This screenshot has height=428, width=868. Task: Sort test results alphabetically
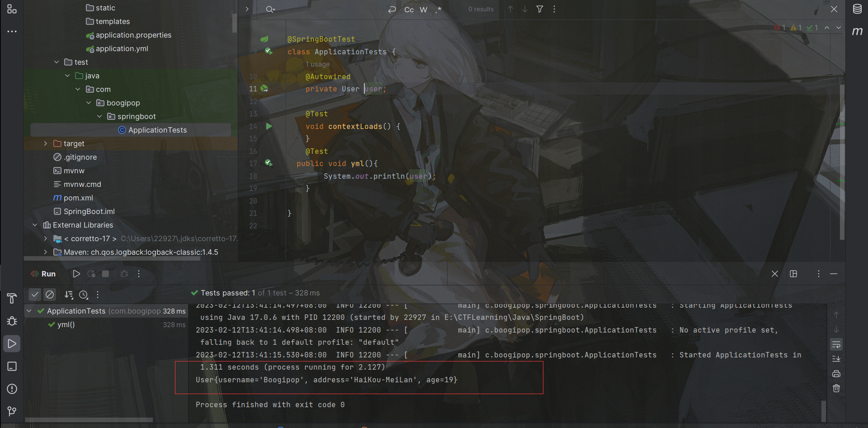pyautogui.click(x=69, y=295)
